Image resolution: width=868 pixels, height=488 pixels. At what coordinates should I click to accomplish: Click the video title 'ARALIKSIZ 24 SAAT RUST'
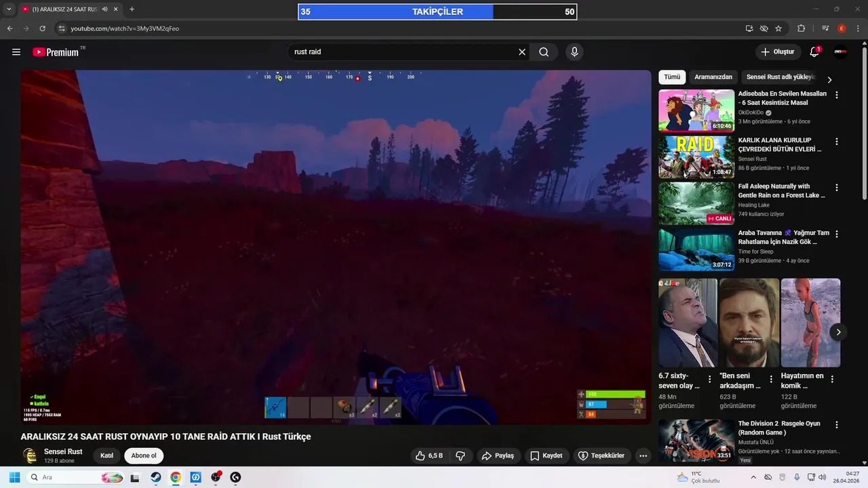(x=165, y=436)
